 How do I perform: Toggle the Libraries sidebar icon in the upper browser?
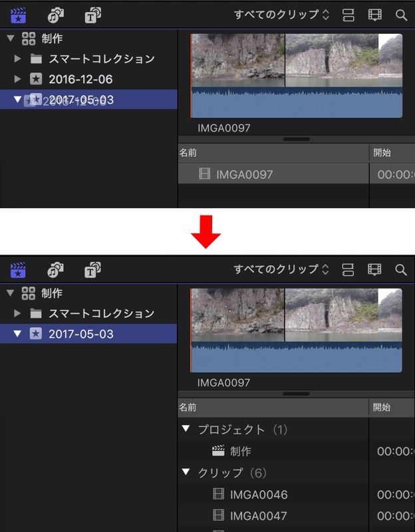pyautogui.click(x=18, y=15)
